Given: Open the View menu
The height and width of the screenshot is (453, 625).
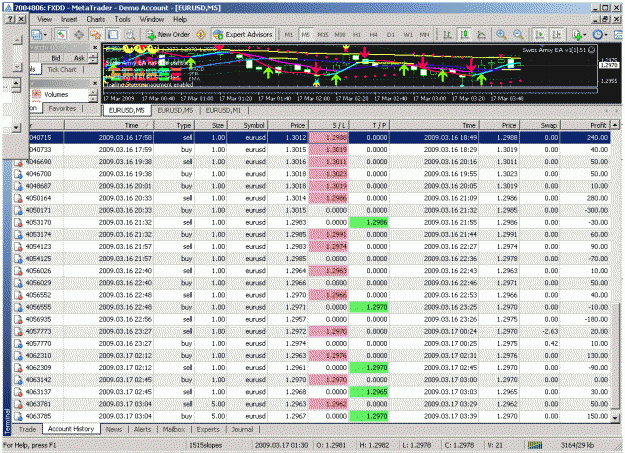Looking at the screenshot, I should [45, 19].
